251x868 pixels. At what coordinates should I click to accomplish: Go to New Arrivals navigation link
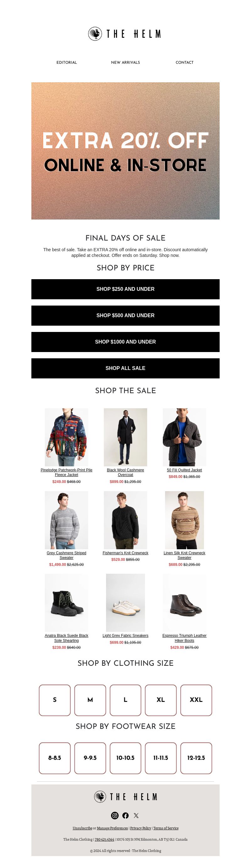[125, 63]
